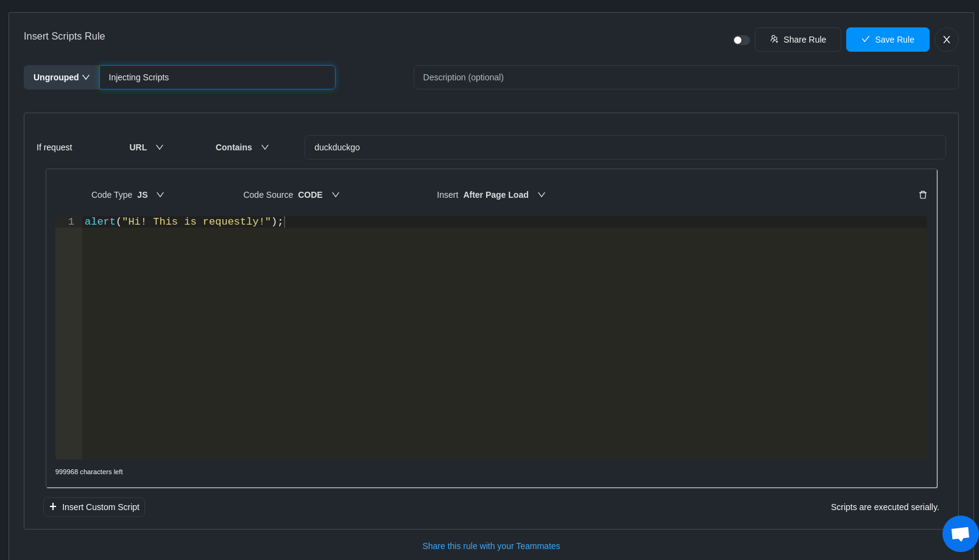Image resolution: width=979 pixels, height=560 pixels.
Task: Toggle the rule enable switch
Action: pos(741,40)
